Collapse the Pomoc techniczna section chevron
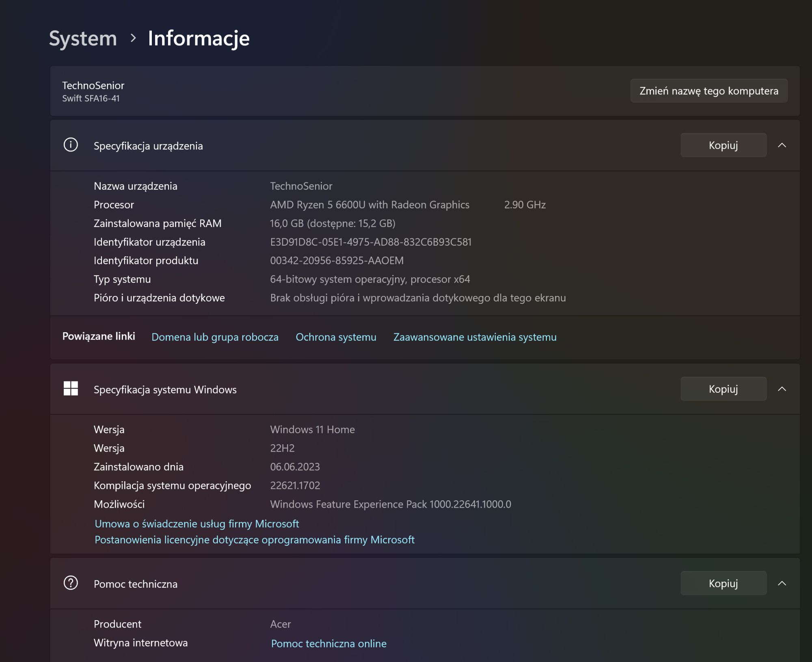812x662 pixels. click(782, 584)
